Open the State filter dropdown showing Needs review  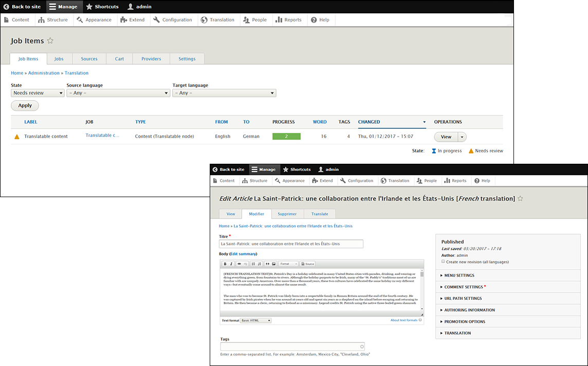pos(37,93)
